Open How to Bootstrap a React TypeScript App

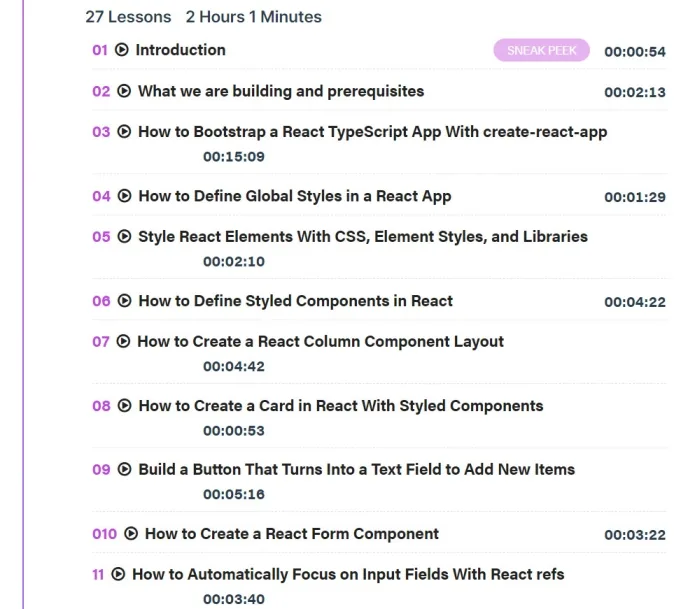[x=373, y=132]
